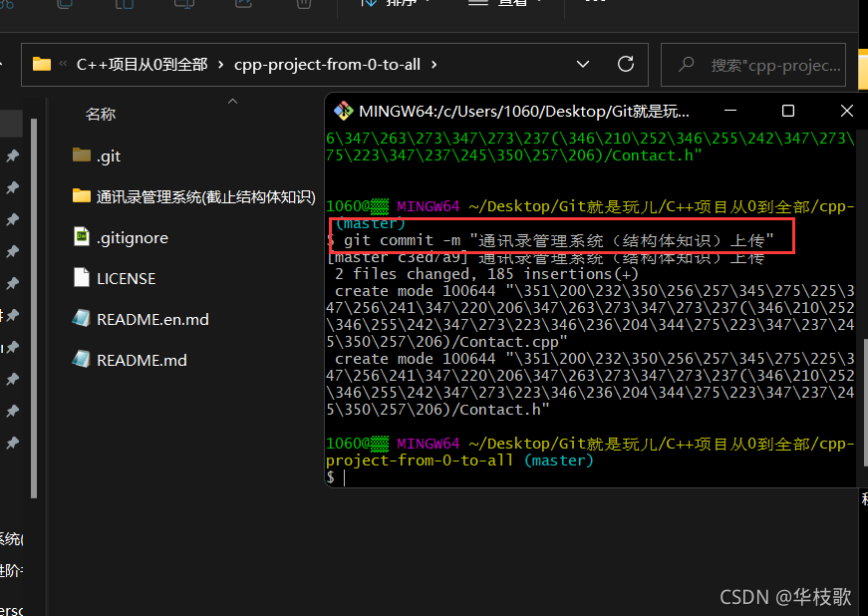Click the 通讯录管理系统 folder's yellow icon
Image resolution: width=868 pixels, height=616 pixels.
[x=82, y=195]
